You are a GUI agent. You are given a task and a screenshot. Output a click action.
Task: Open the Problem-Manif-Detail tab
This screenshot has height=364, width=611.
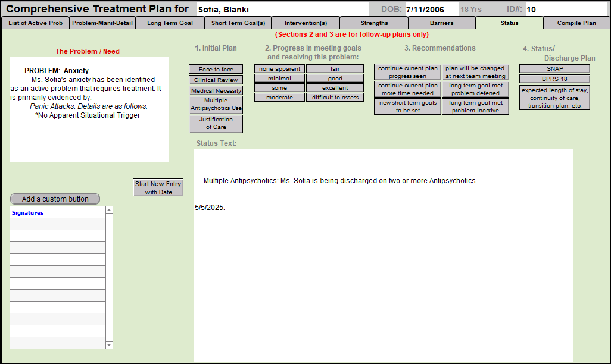[x=102, y=23]
